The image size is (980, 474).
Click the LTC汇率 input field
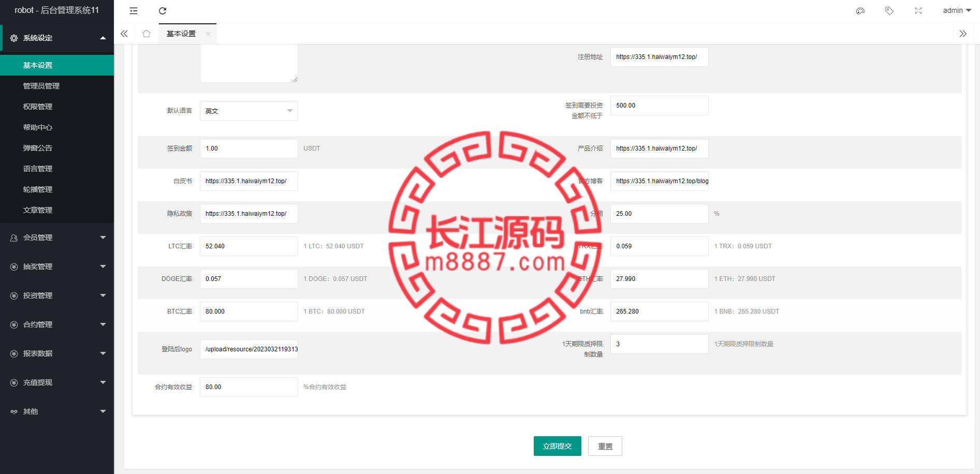(x=249, y=246)
